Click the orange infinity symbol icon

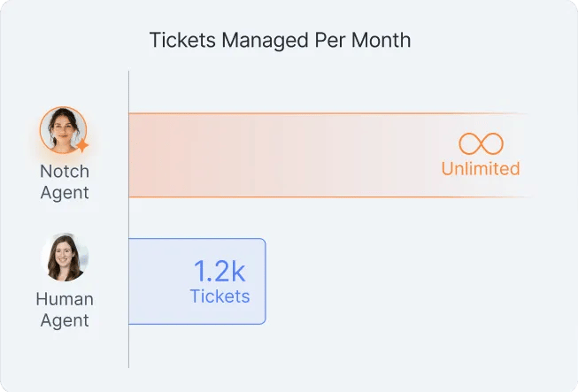[x=481, y=143]
